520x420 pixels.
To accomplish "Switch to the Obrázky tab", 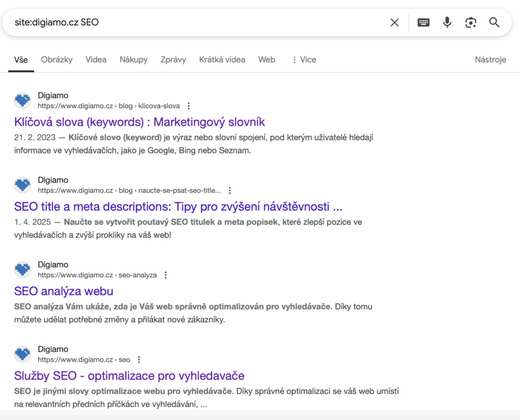I will pyautogui.click(x=57, y=60).
